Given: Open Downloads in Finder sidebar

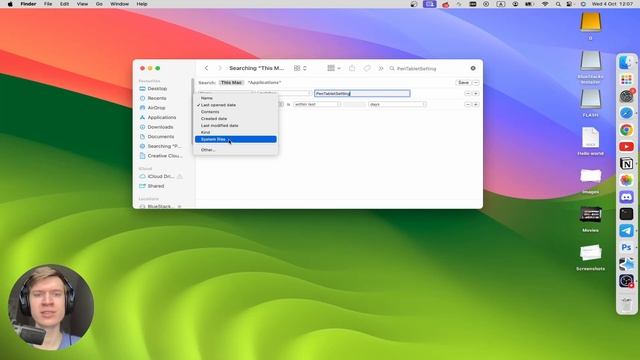Looking at the screenshot, I should point(161,127).
